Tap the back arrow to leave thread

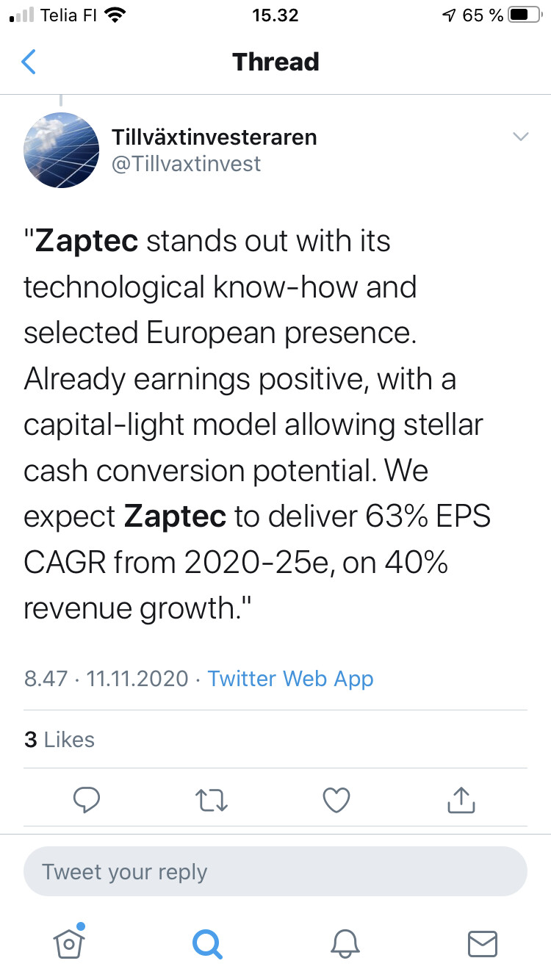click(29, 62)
